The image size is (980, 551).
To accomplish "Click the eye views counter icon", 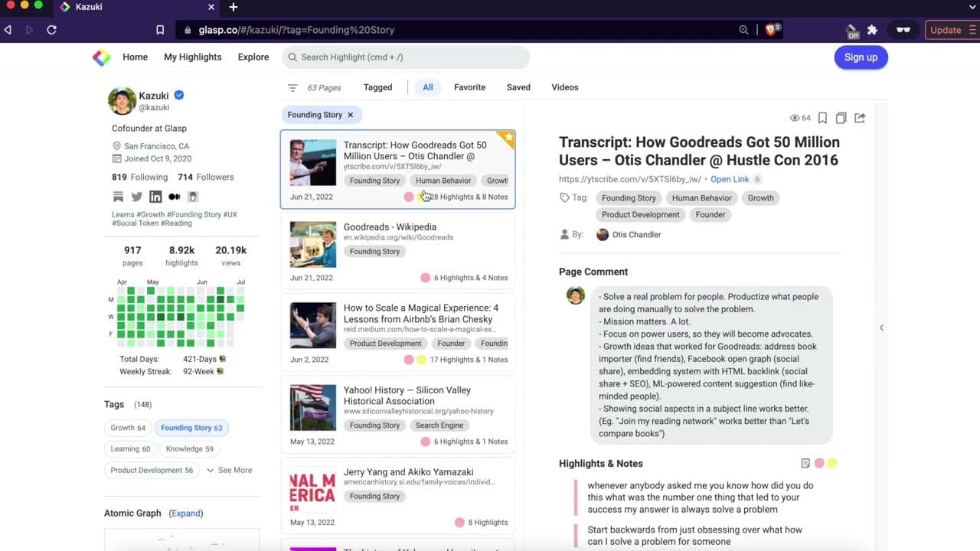I will [x=795, y=118].
